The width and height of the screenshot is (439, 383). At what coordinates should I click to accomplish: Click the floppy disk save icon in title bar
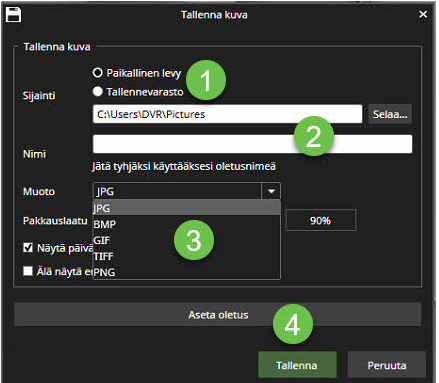tap(13, 15)
